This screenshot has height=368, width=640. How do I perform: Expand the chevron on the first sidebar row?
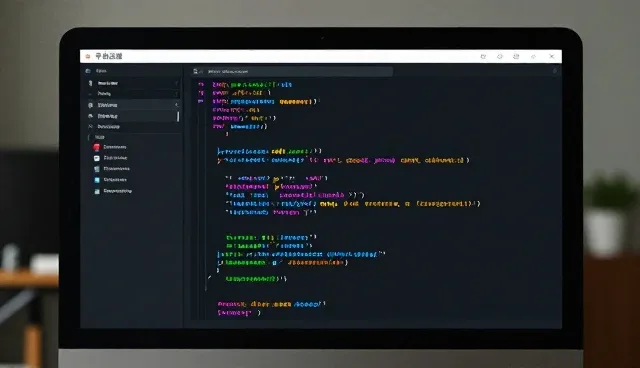click(177, 83)
